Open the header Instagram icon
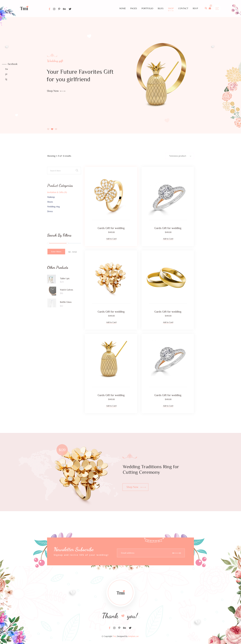 (x=54, y=9)
